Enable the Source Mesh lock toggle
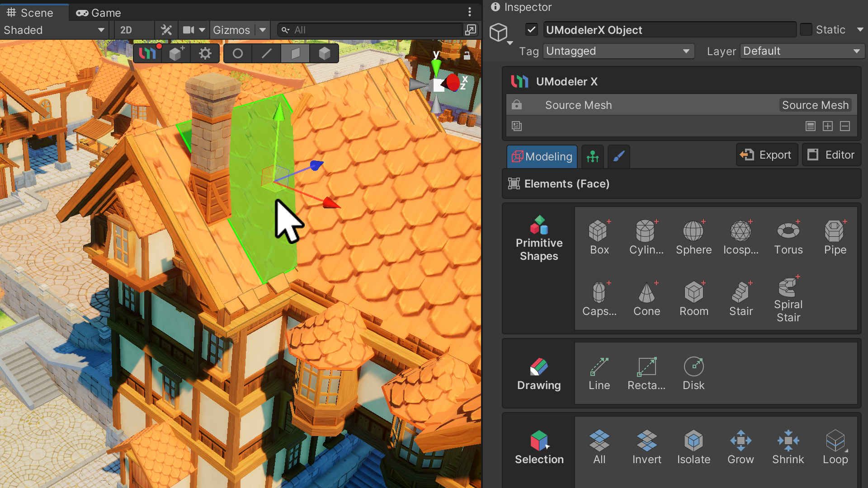The width and height of the screenshot is (868, 488). (517, 105)
